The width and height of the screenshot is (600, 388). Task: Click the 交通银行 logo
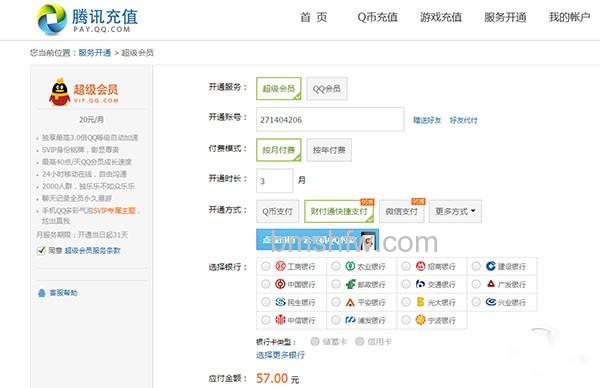(x=421, y=284)
